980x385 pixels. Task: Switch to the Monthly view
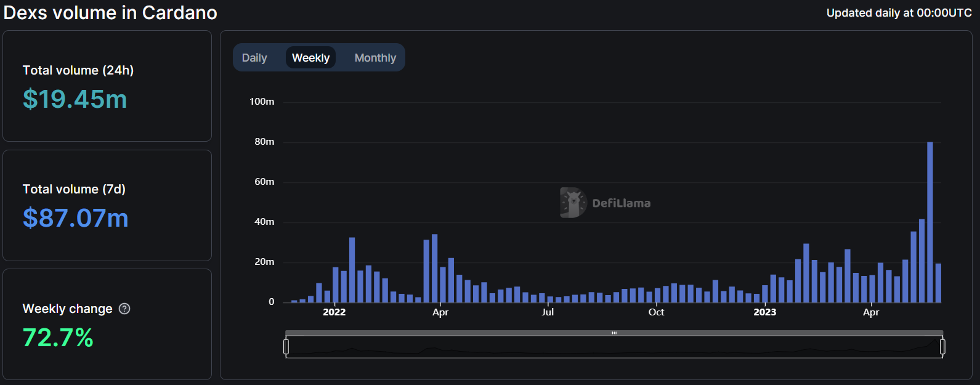pos(375,57)
